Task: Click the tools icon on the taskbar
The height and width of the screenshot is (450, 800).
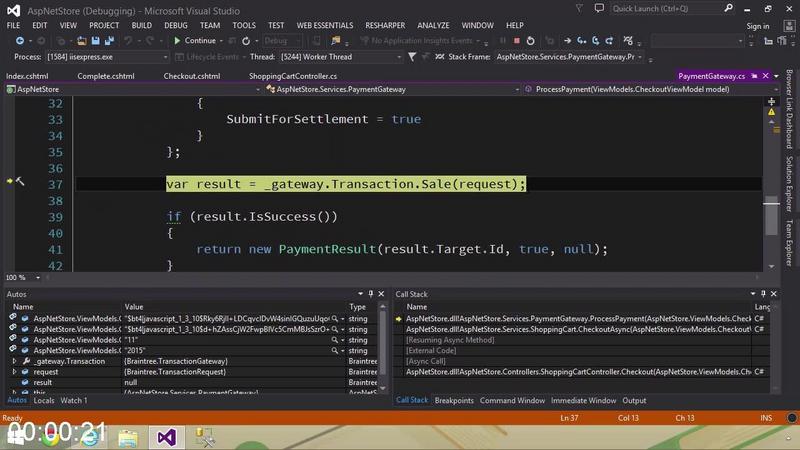Action: pos(205,438)
